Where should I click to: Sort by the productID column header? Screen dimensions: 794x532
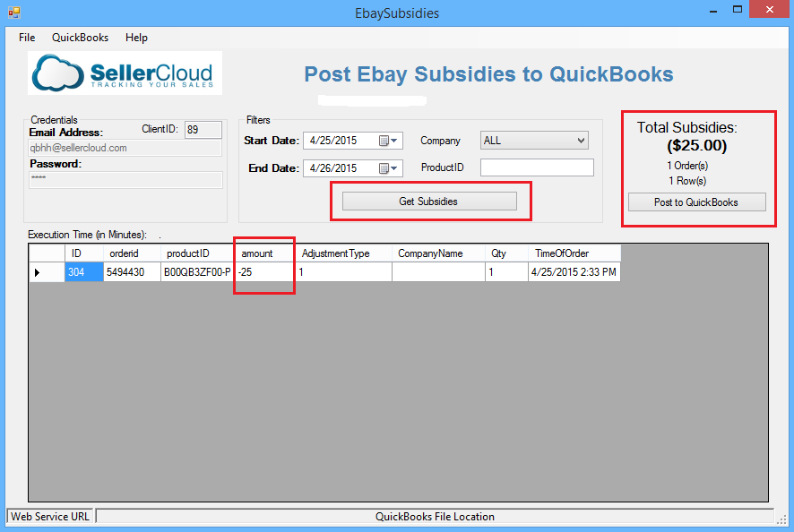point(197,253)
